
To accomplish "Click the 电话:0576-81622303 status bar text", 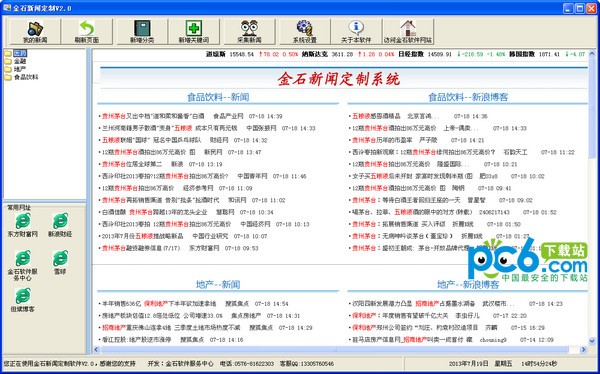I will pyautogui.click(x=247, y=363).
